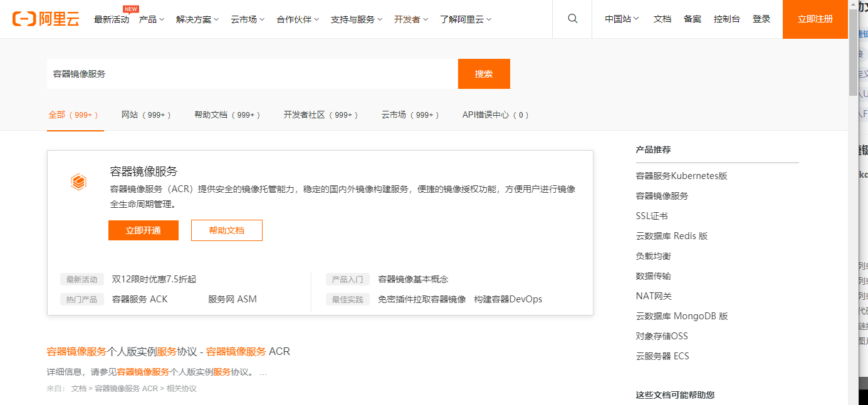Image resolution: width=868 pixels, height=405 pixels.
Task: Open the 容器镜像基本概念 link
Action: [x=413, y=279]
